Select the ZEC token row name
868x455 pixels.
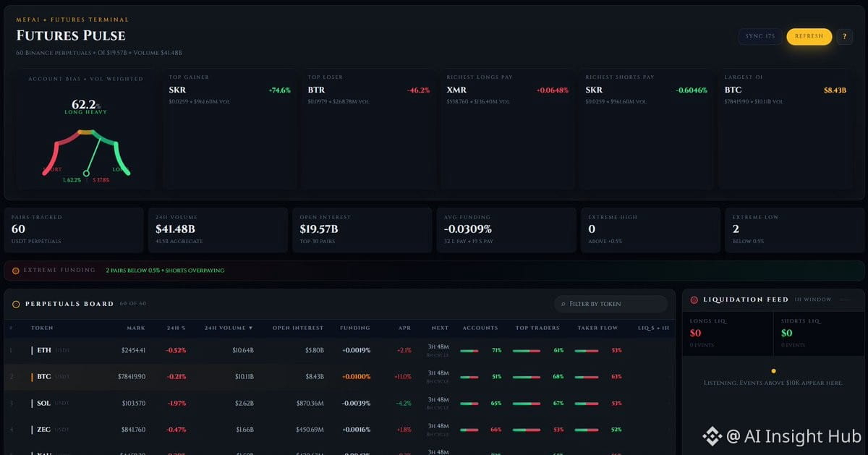pos(43,430)
